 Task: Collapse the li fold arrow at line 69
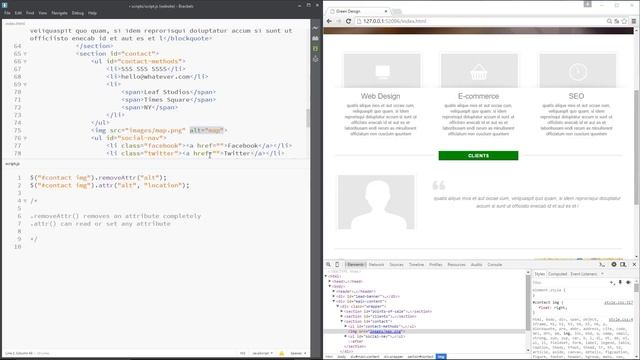pos(25,84)
